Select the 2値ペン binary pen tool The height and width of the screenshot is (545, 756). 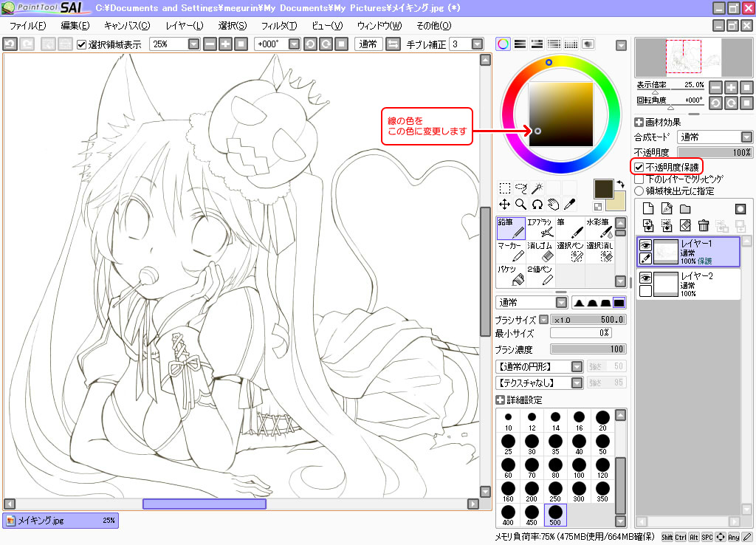540,275
